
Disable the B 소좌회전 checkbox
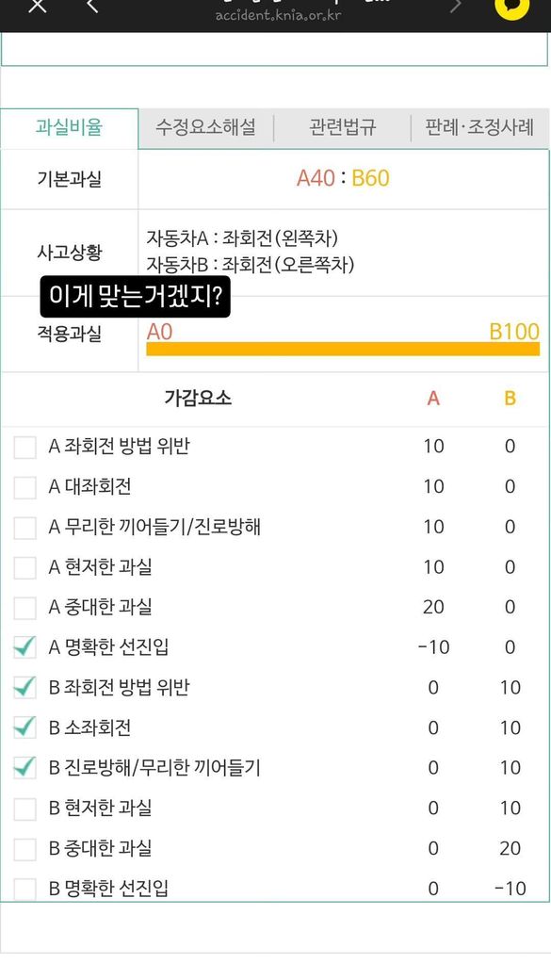25,727
